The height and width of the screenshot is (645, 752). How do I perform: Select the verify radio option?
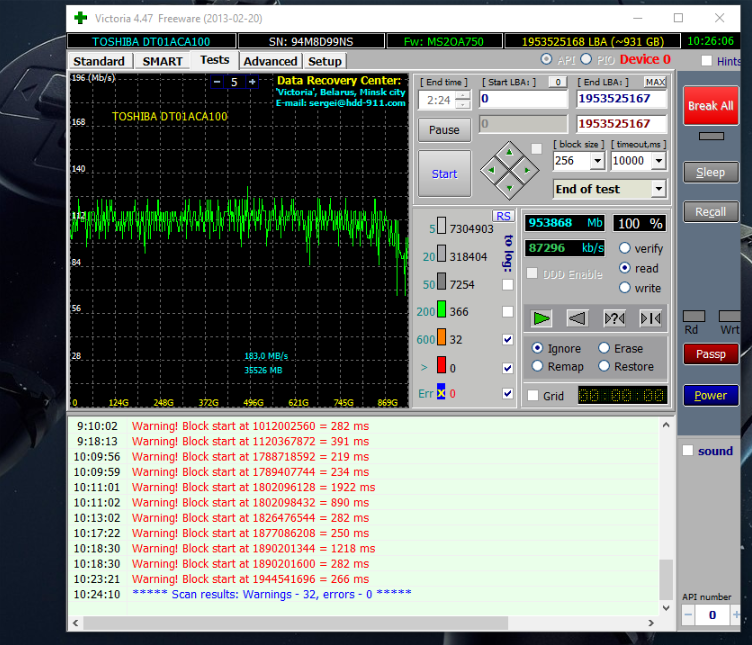click(x=626, y=248)
